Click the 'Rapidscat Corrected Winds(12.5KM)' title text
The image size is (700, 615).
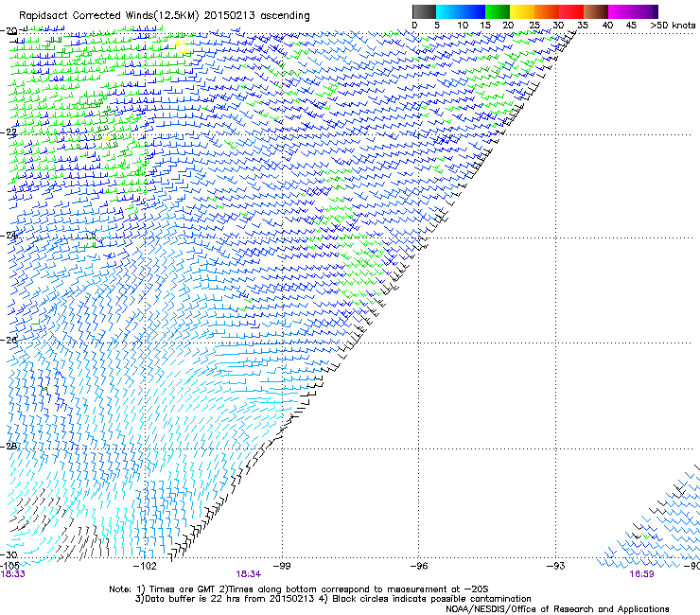pos(109,16)
